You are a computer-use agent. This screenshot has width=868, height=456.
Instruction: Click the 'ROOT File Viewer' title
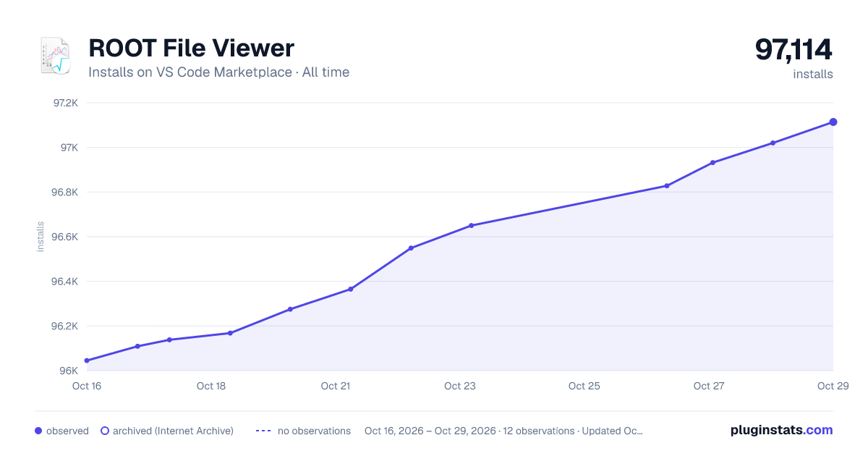191,48
